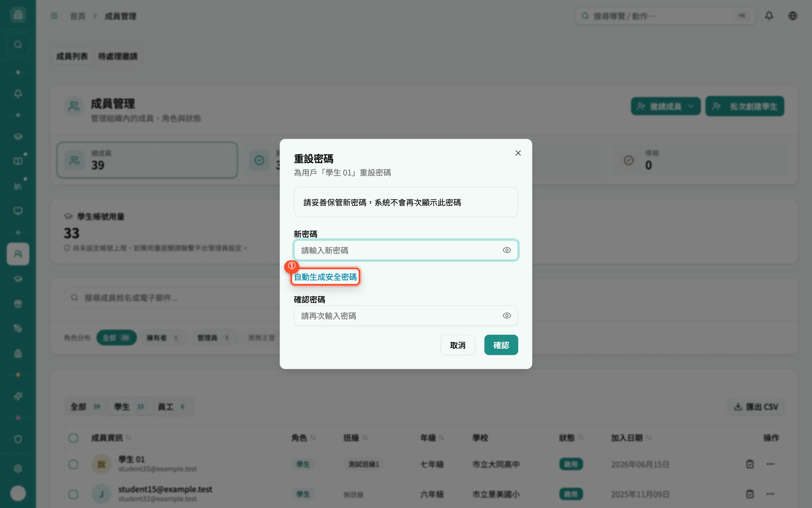This screenshot has width=812, height=508.
Task: Toggle the select-all members checkbox
Action: click(x=73, y=438)
